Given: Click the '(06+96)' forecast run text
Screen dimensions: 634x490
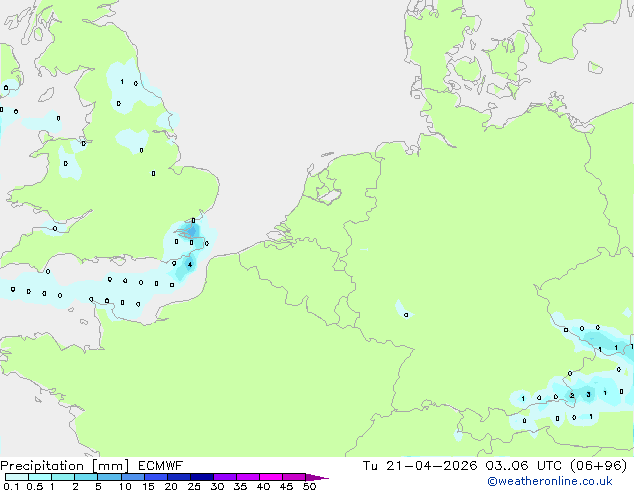Looking at the screenshot, I should coord(599,466).
